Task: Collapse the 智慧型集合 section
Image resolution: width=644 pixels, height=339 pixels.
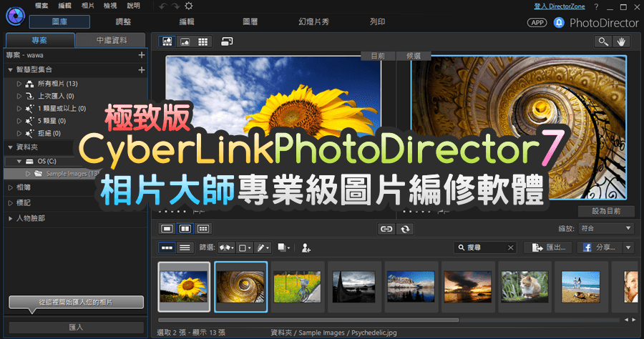Action: 10,70
